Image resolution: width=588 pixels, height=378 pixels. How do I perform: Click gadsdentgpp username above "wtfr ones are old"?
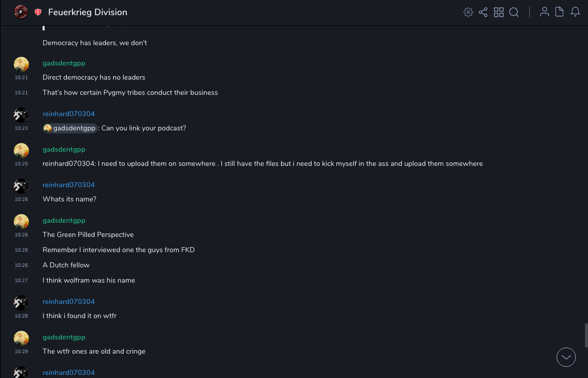[x=64, y=337]
